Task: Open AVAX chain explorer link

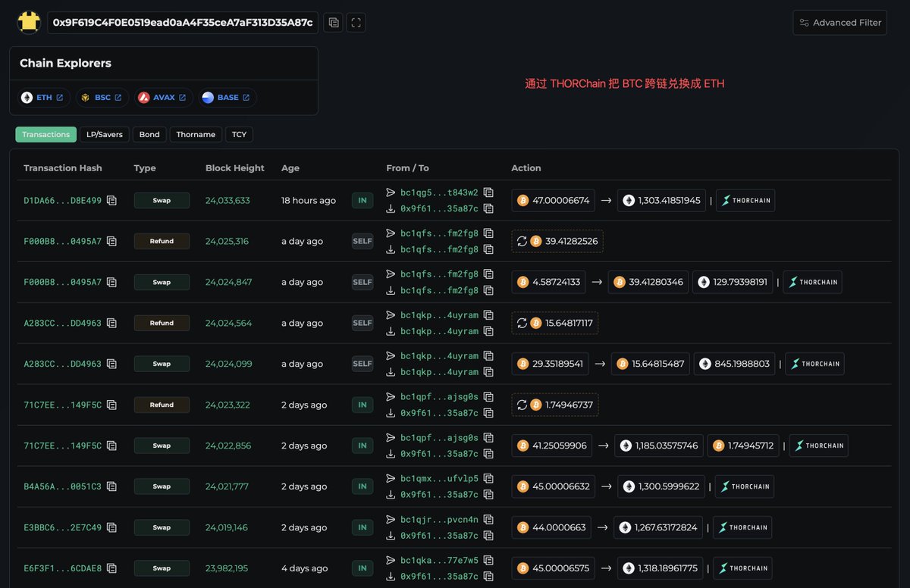Action: click(x=164, y=98)
